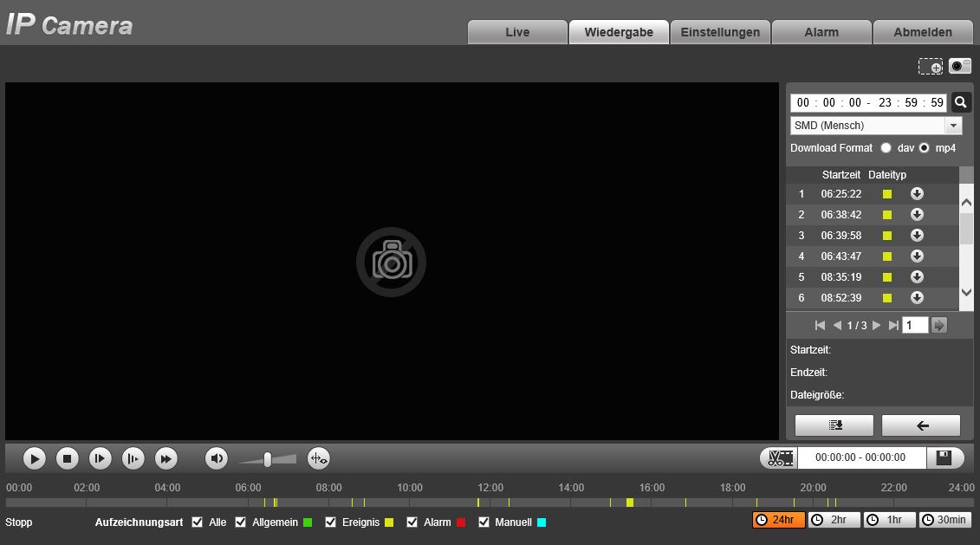Uncheck the Ereignis recording type checkbox
Viewport: 980px width, 545px height.
pyautogui.click(x=330, y=522)
